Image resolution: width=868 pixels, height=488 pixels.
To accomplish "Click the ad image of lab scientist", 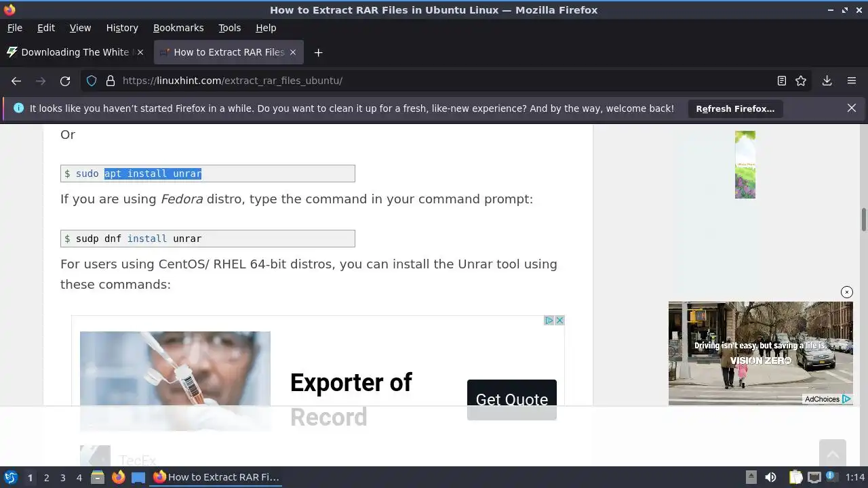I will (175, 381).
